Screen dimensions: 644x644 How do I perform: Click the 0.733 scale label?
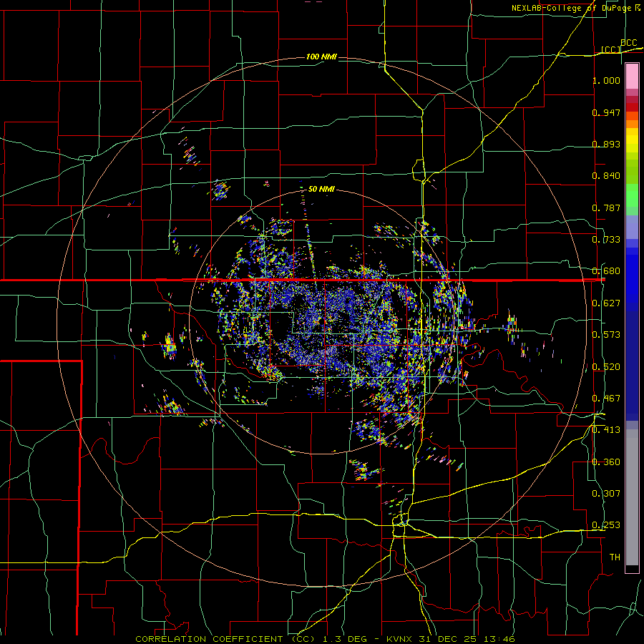coord(606,240)
